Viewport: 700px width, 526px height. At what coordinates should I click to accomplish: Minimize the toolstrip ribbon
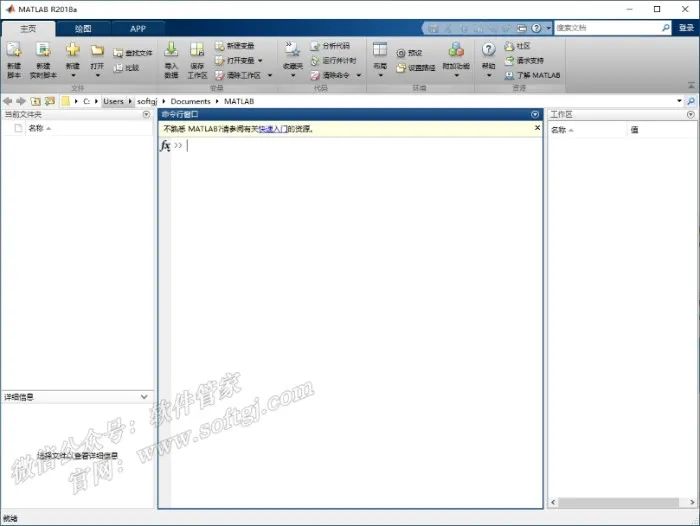pos(691,85)
